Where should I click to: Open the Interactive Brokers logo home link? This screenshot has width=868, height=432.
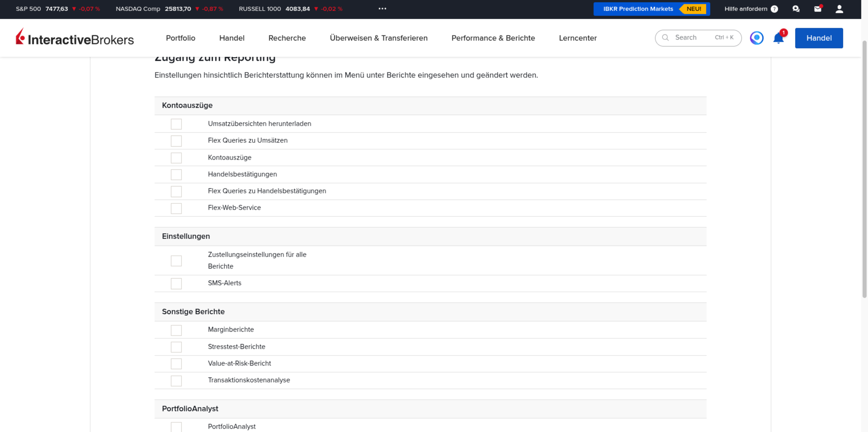click(x=75, y=38)
